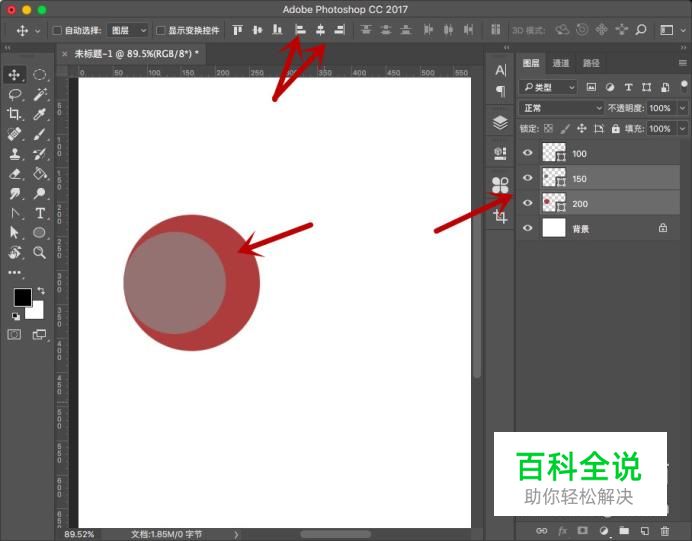
Task: Click align right edges icon
Action: click(x=339, y=30)
